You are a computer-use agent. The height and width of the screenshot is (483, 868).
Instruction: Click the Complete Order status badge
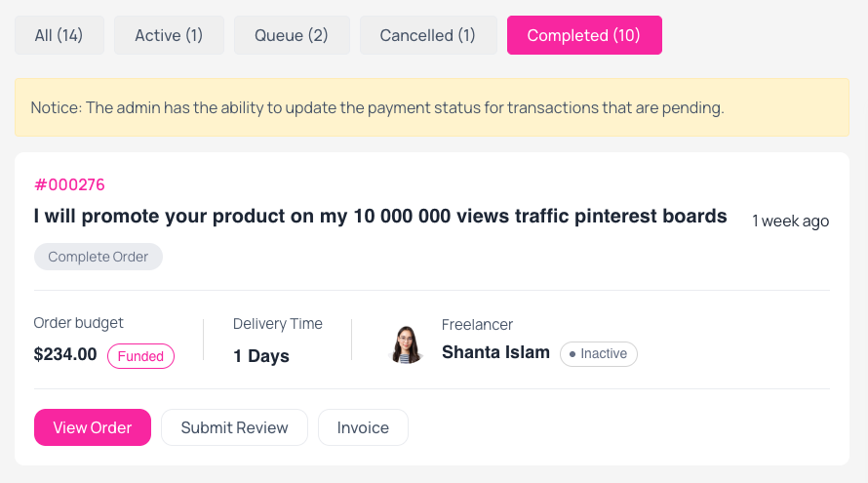98,257
